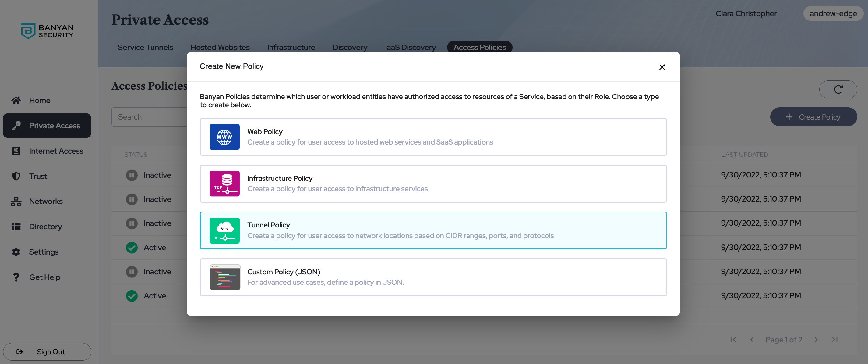This screenshot has width=868, height=364.
Task: Click the Infrastructure Policy TCP icon
Action: click(x=224, y=183)
